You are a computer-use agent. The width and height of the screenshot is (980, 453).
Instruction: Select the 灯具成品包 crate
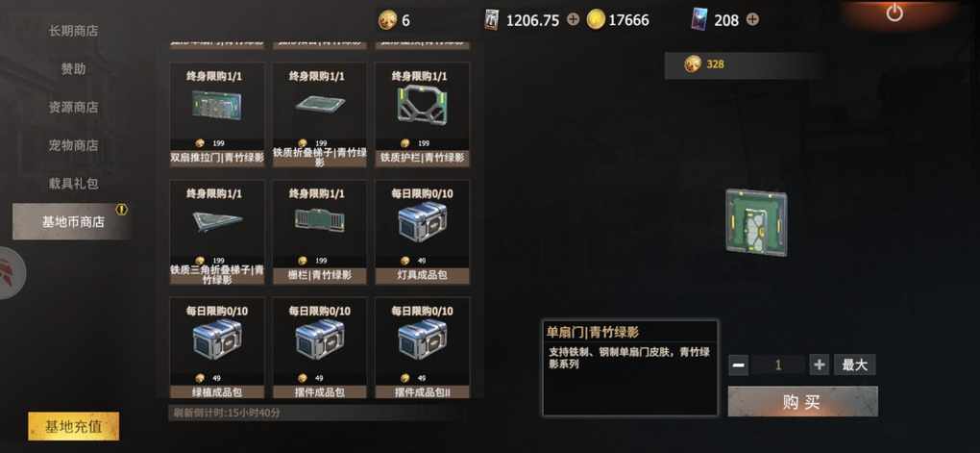coord(423,232)
